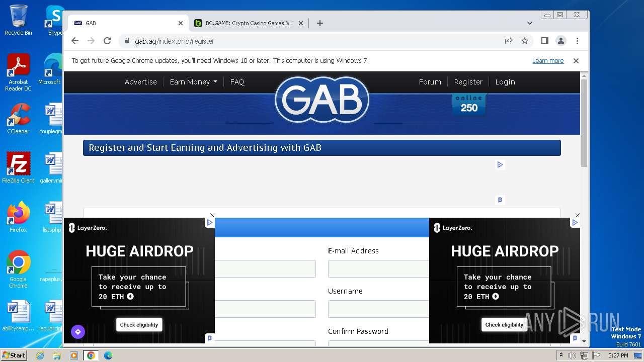
Task: Click AdChoices icon on left ad
Action: (x=210, y=222)
